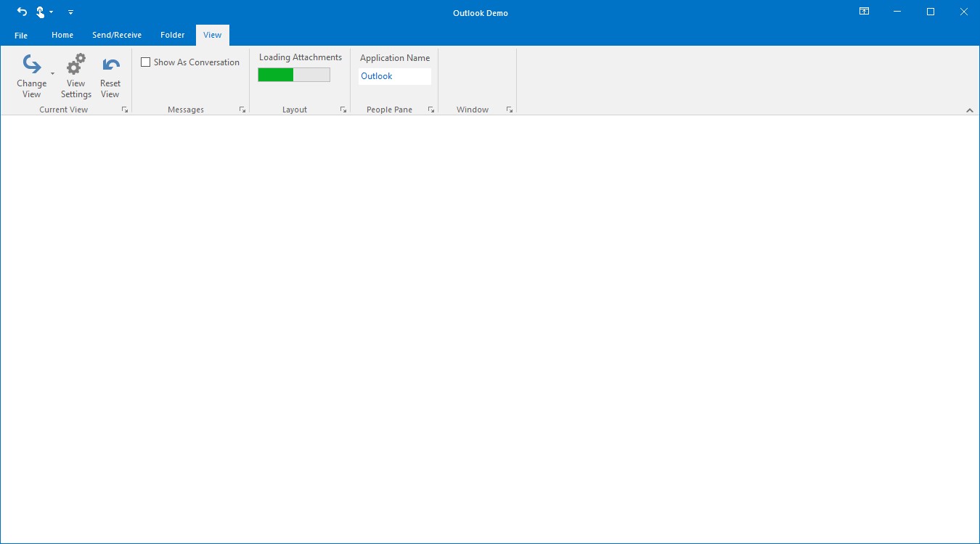The height and width of the screenshot is (544, 980).
Task: Click Undo in the Quick Access Toolbar
Action: click(x=21, y=12)
